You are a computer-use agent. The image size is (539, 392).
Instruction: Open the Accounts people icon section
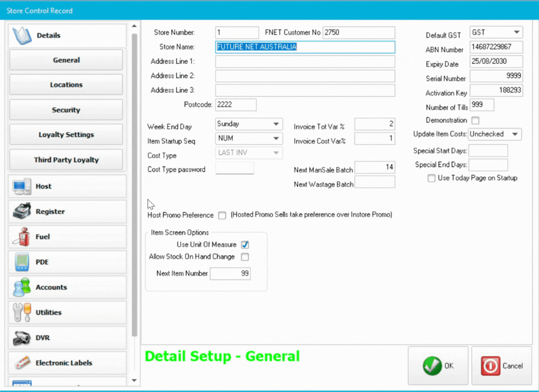tap(22, 287)
